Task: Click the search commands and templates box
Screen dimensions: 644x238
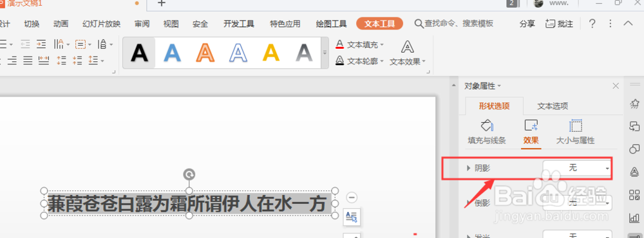Action: coord(454,23)
